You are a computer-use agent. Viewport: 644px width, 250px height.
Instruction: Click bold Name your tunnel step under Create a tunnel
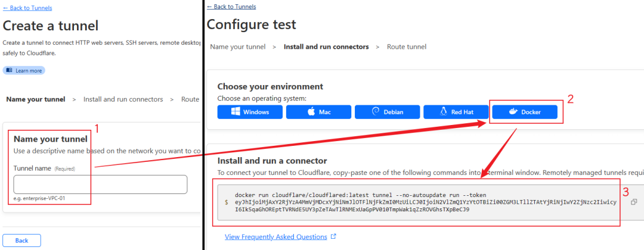pyautogui.click(x=36, y=99)
